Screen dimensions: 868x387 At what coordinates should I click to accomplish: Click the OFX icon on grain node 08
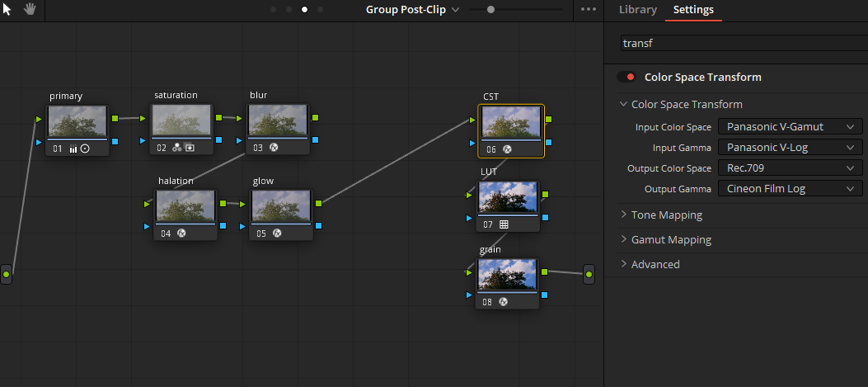click(x=503, y=302)
